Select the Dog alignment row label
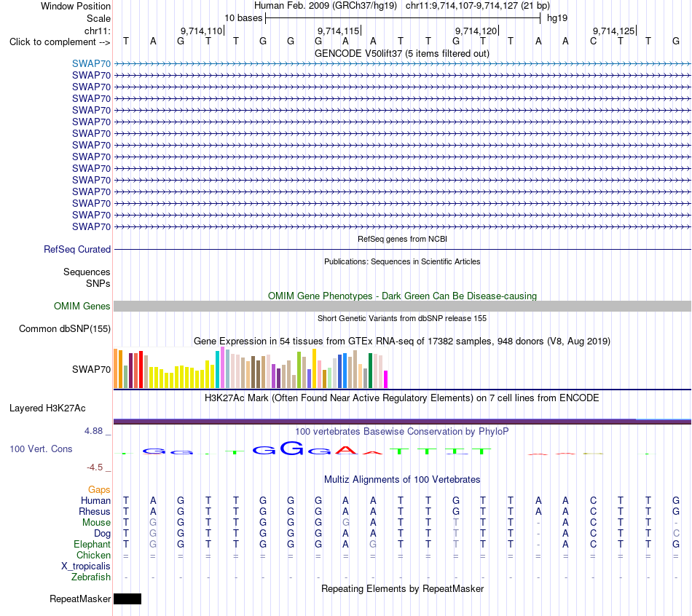This screenshot has height=616, width=692. click(102, 534)
